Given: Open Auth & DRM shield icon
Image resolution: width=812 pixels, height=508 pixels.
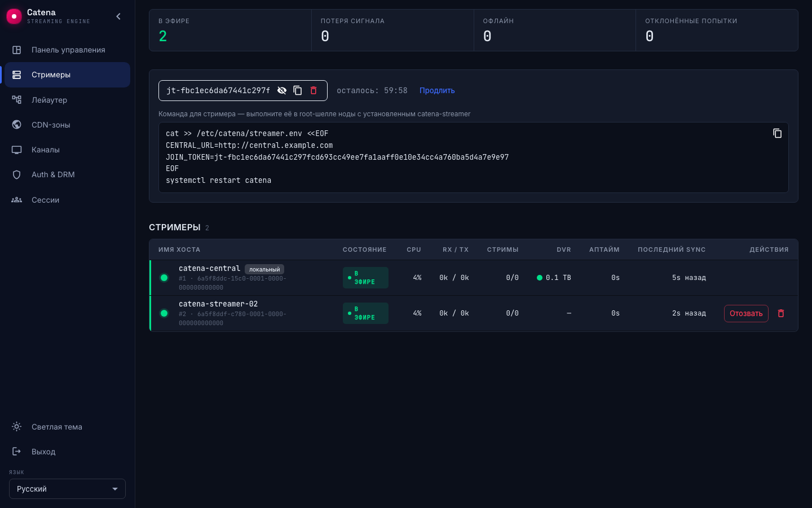Looking at the screenshot, I should 17,174.
